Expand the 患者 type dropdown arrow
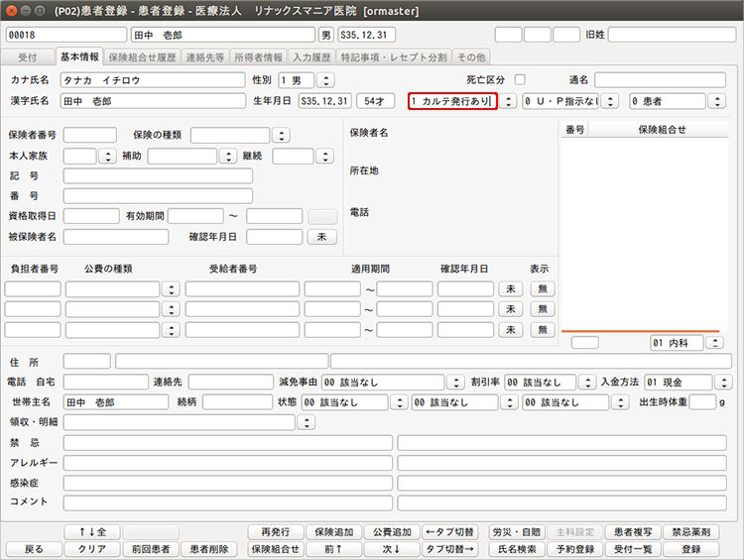The height and width of the screenshot is (560, 744). (x=717, y=101)
